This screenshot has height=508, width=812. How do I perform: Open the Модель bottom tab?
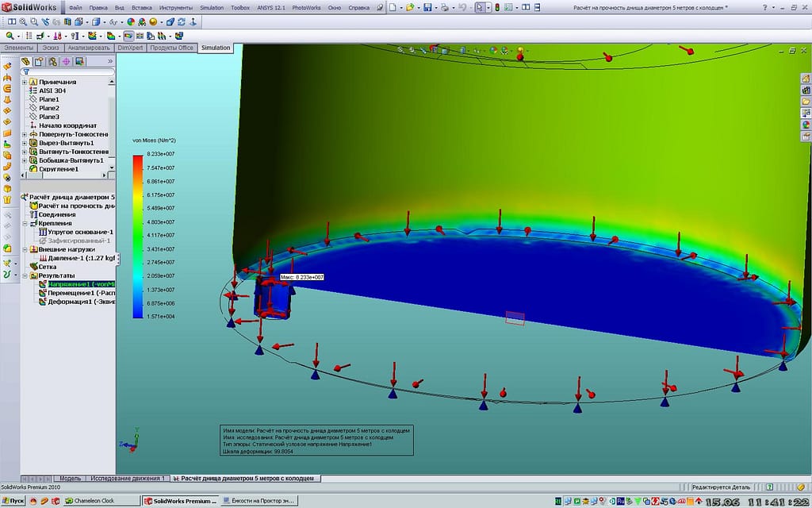pos(71,479)
